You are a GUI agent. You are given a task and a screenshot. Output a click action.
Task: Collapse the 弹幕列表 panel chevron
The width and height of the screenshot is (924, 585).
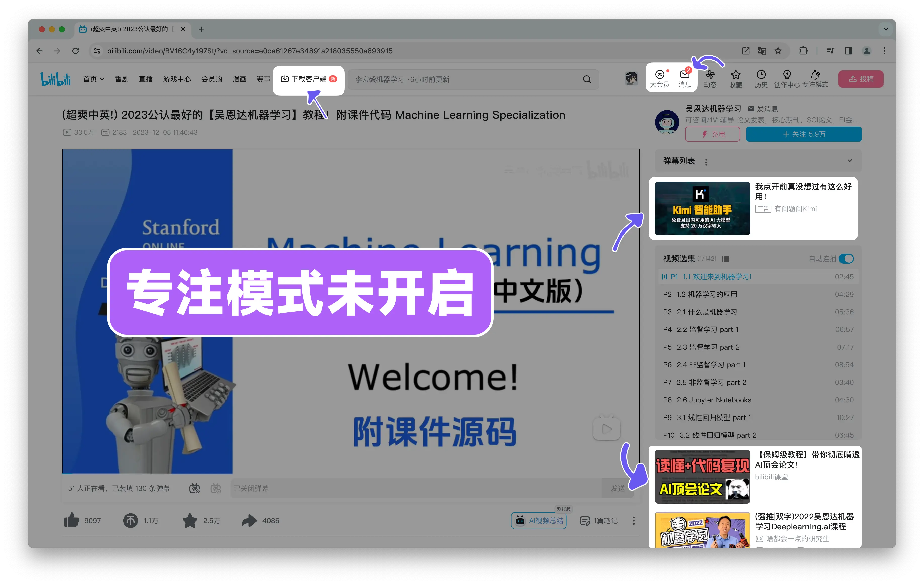tap(850, 161)
